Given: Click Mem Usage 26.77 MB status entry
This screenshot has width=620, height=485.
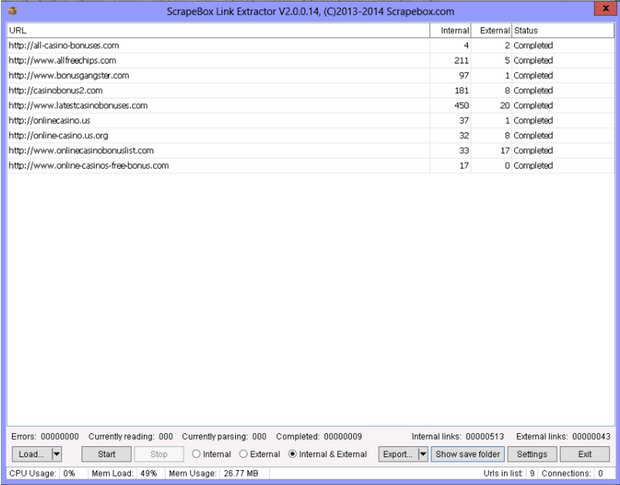Looking at the screenshot, I should click(214, 473).
